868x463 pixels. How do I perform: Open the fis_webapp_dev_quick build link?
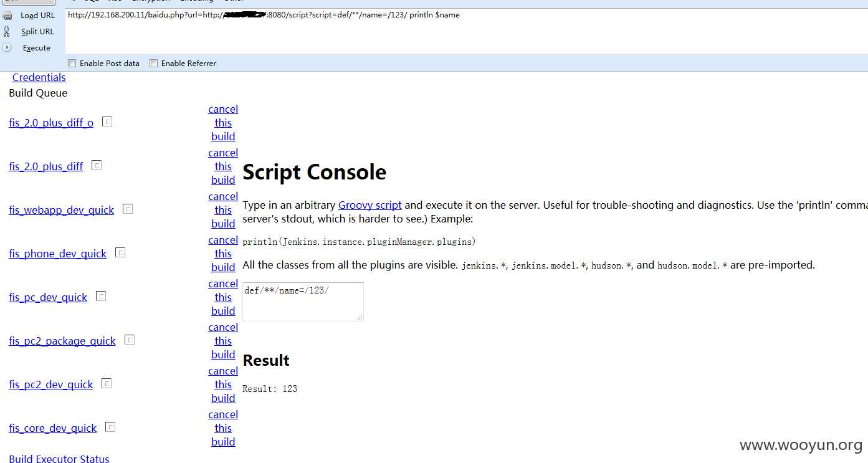[62, 210]
